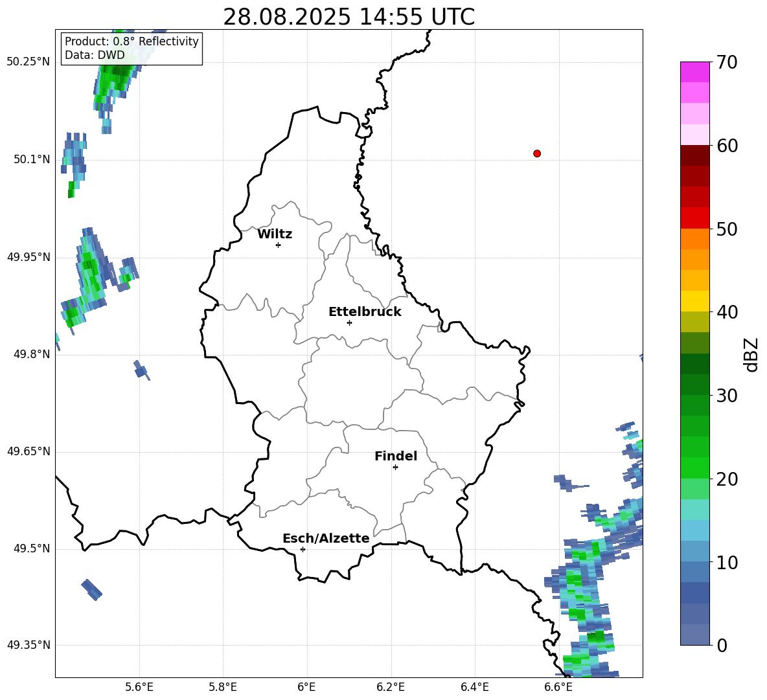The height and width of the screenshot is (700, 767).
Task: Click the 49.95°N latitude label
Action: click(x=29, y=256)
